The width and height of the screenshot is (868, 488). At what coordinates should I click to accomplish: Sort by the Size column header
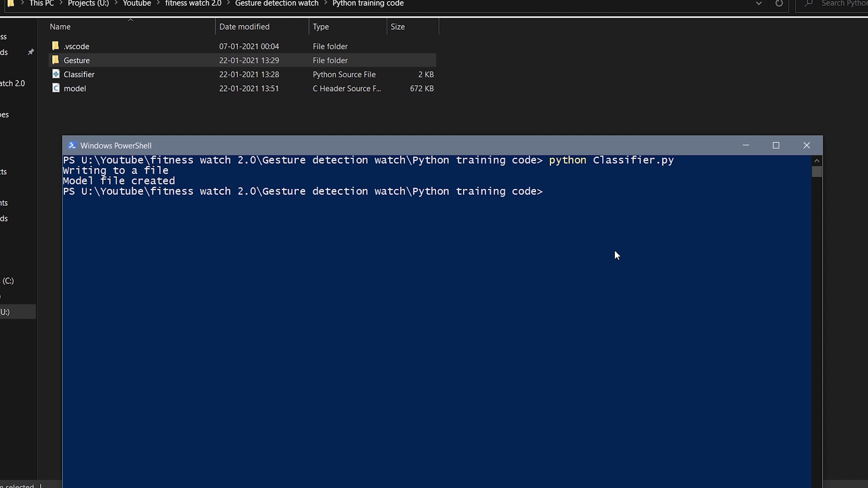tap(397, 27)
